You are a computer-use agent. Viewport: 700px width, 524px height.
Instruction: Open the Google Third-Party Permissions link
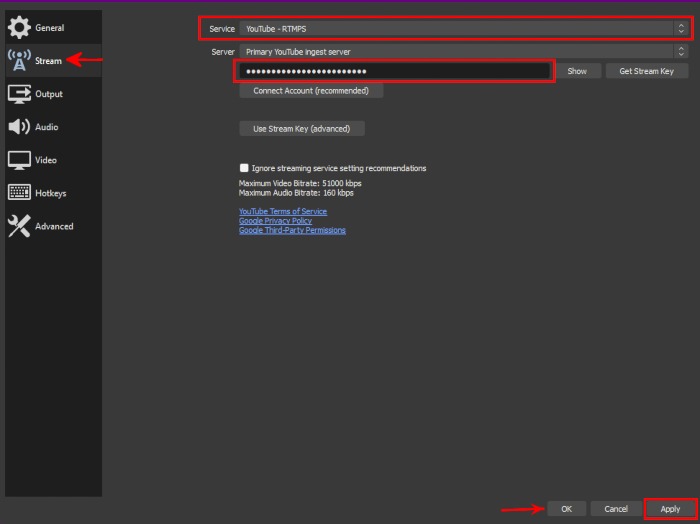coord(292,230)
